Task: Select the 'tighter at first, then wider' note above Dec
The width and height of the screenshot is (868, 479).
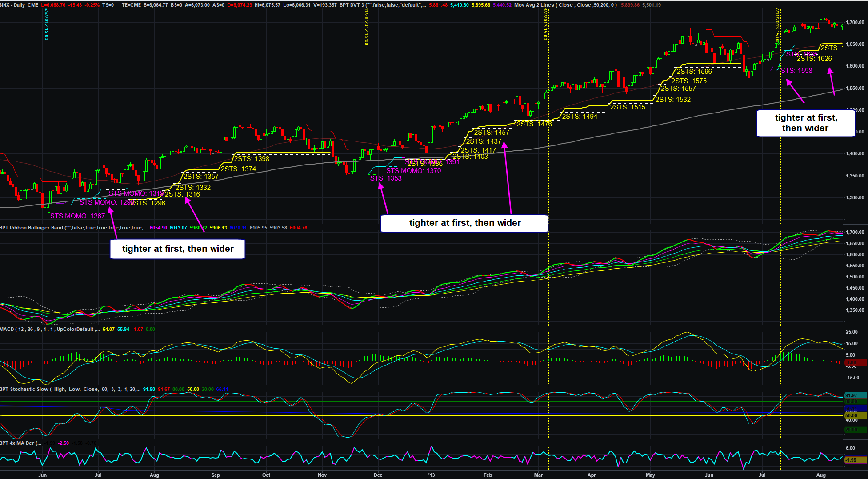Action: pos(464,223)
